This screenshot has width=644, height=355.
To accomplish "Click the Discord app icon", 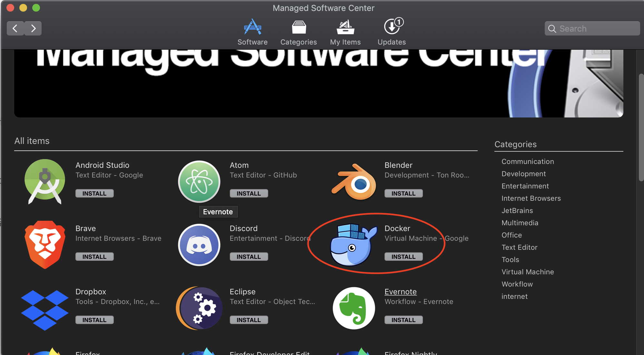I will tap(199, 245).
